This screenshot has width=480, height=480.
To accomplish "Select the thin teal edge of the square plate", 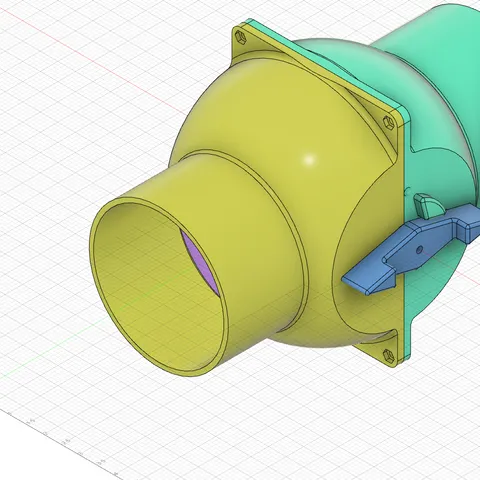I will click(407, 233).
